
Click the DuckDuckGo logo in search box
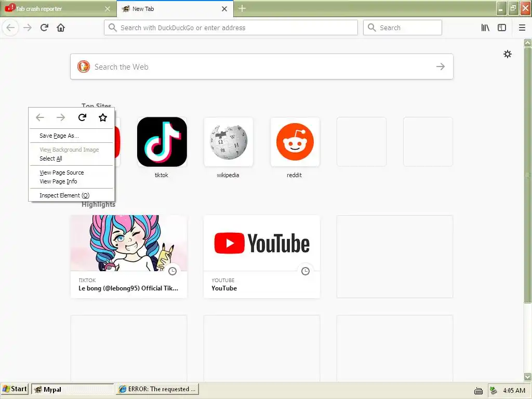tap(84, 66)
